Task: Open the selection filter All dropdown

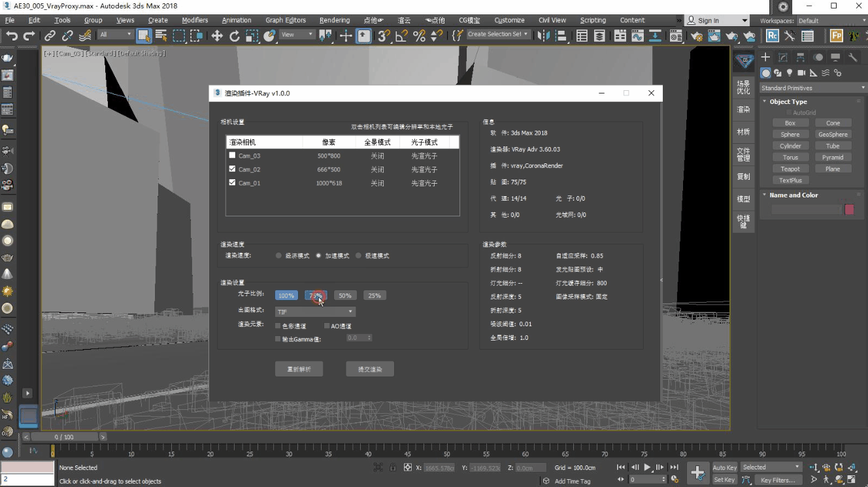Action: tap(115, 35)
